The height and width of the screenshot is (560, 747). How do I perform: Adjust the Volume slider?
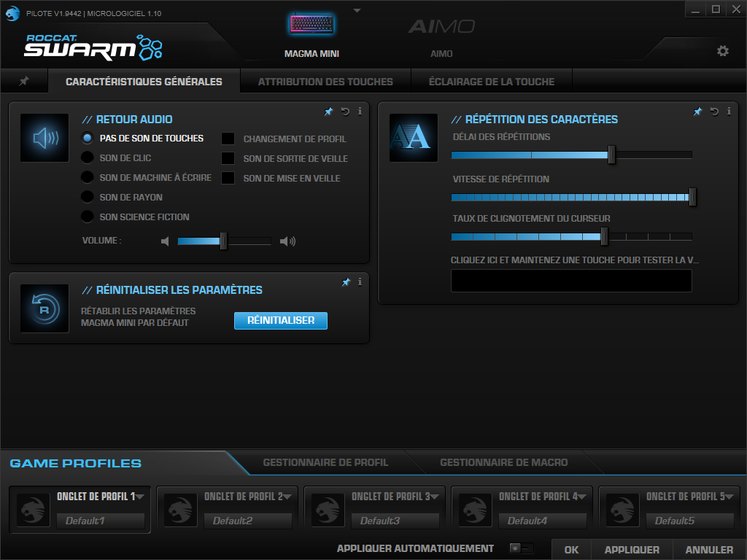point(224,241)
